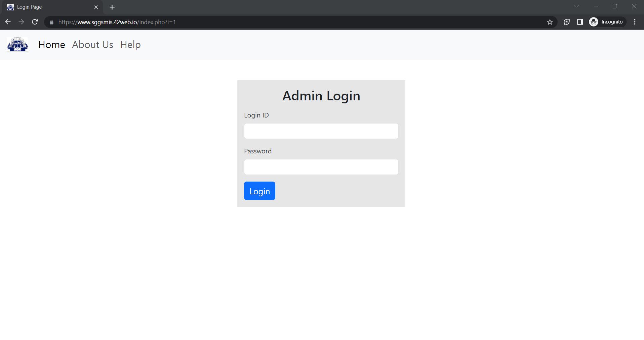Open the browser three-dot menu
644x340 pixels.
coord(635,22)
